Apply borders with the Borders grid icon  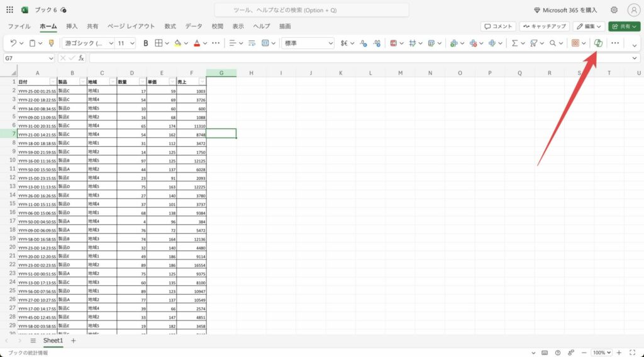[158, 43]
